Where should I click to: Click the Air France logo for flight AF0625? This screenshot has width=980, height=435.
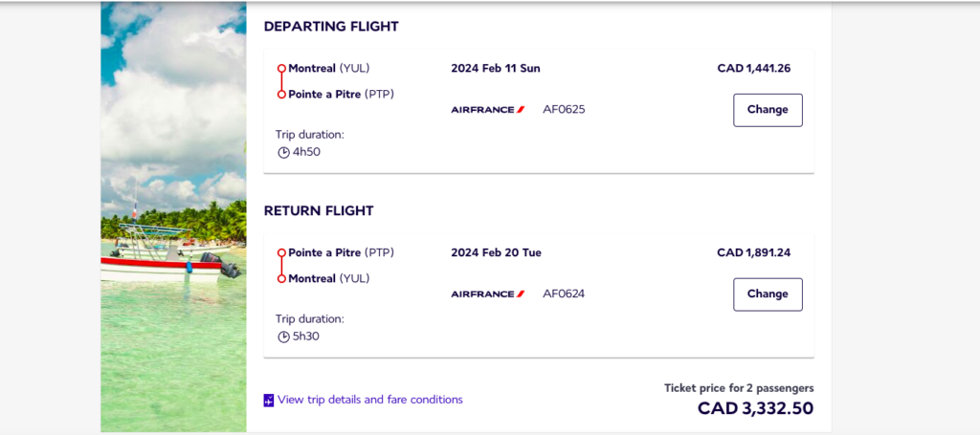coord(488,110)
